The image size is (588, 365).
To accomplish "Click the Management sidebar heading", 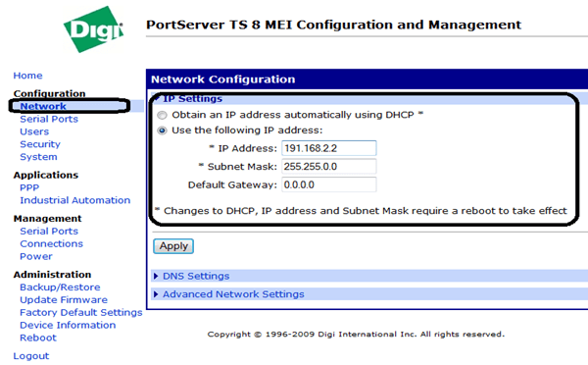I will pos(47,219).
